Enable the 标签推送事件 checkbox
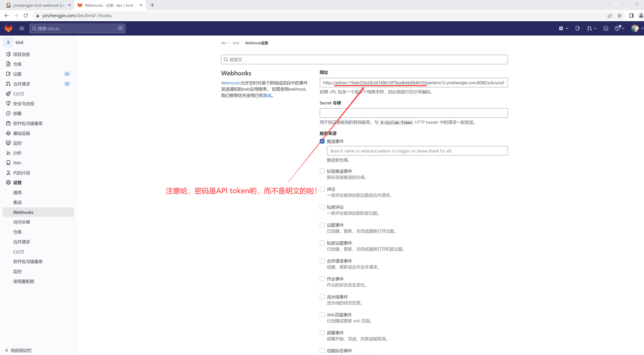The image size is (644, 355). tap(322, 171)
